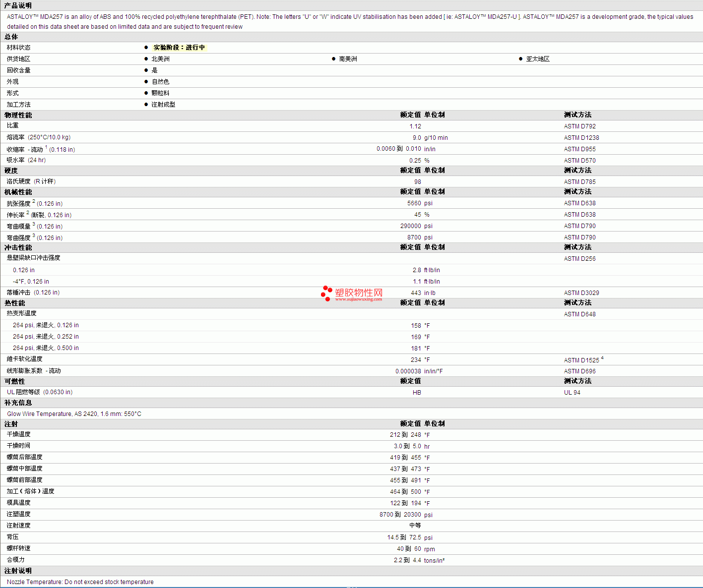Screen dimensions: 703x588
Task: Click the 可燃性 section header
Action: pyautogui.click(x=14, y=381)
